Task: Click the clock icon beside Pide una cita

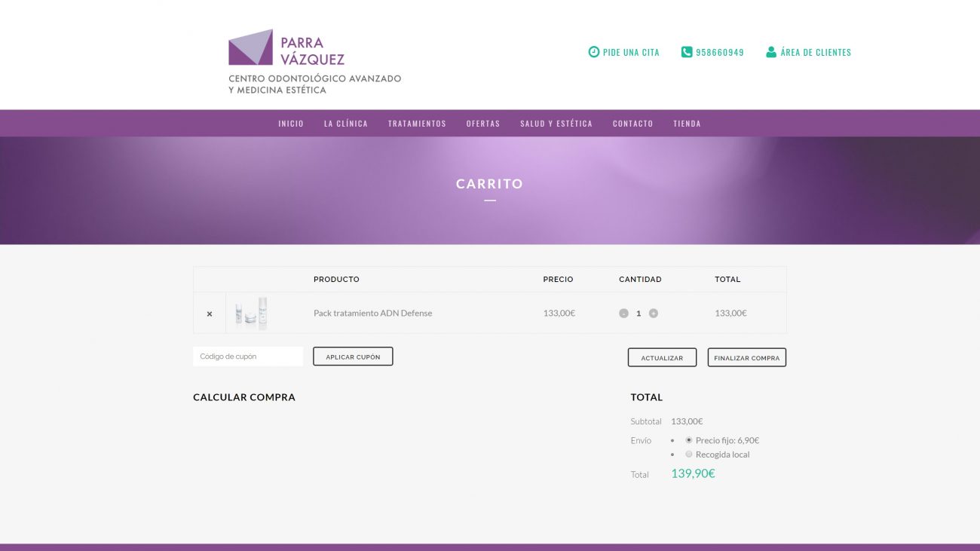Action: [593, 52]
